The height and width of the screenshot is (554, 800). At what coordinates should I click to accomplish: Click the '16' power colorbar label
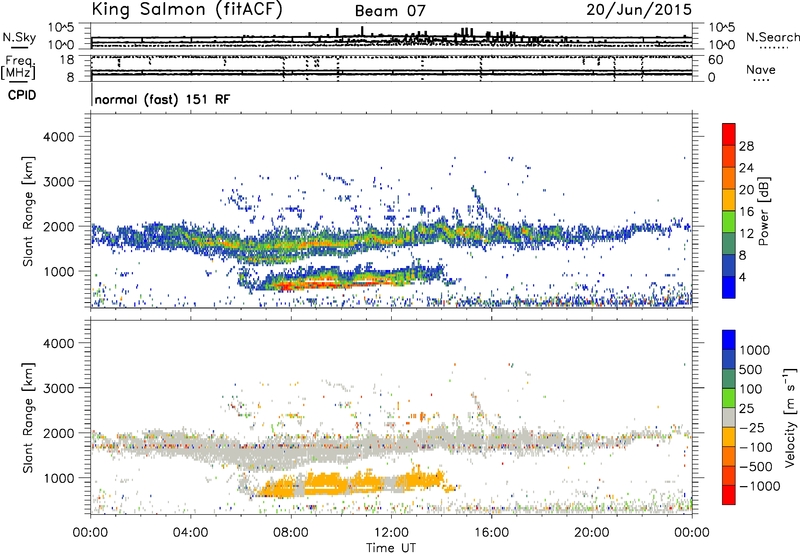coord(747,211)
